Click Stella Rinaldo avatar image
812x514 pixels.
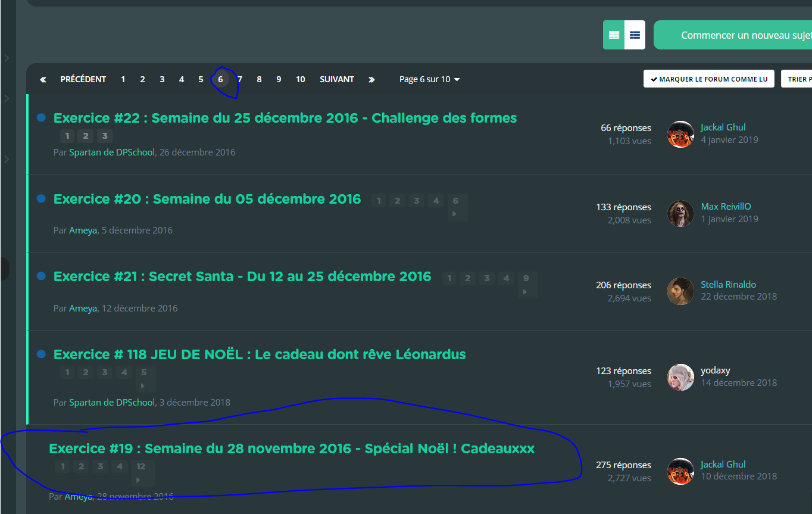[680, 291]
